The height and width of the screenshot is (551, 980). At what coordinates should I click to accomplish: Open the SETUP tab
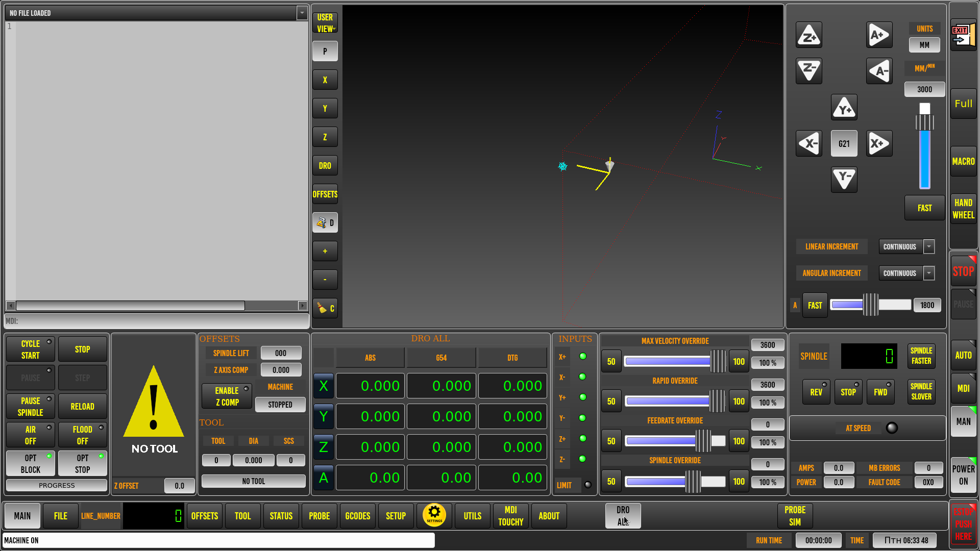[x=396, y=516]
